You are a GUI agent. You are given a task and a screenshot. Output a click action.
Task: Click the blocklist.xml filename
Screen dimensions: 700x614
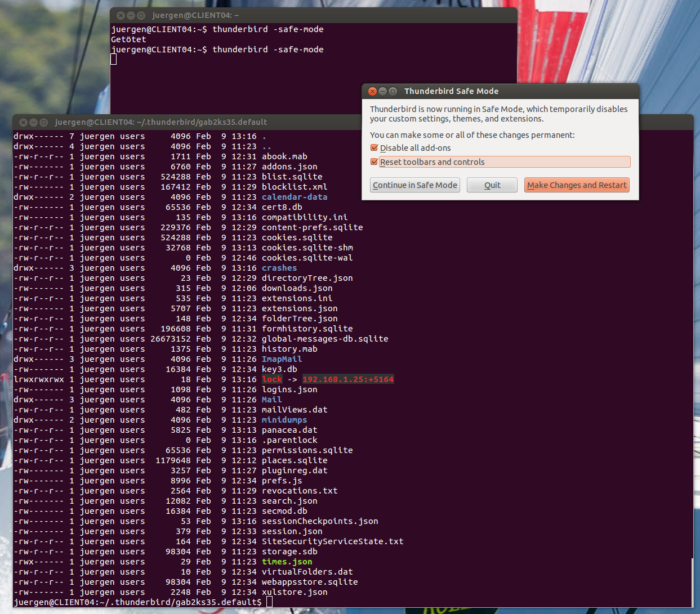coord(295,187)
